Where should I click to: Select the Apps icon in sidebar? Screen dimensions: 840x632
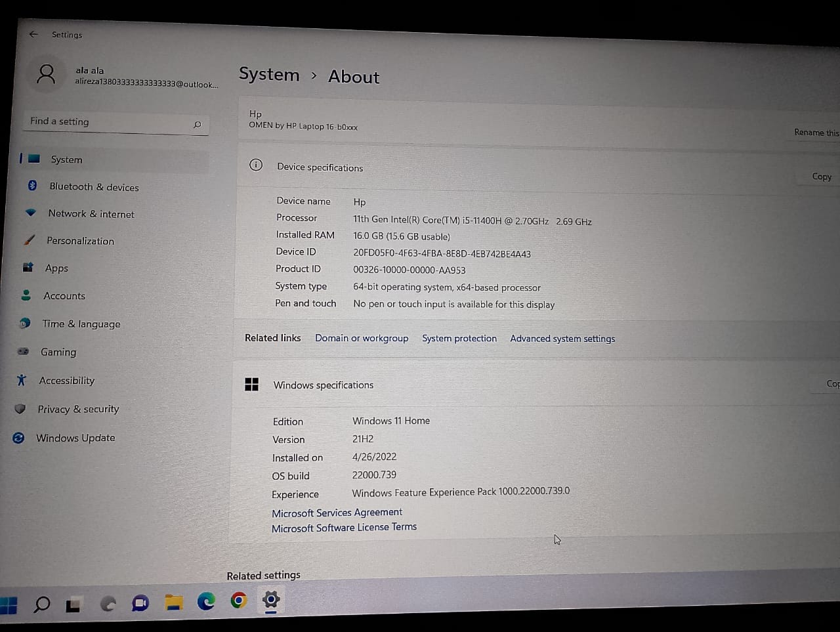(28, 267)
